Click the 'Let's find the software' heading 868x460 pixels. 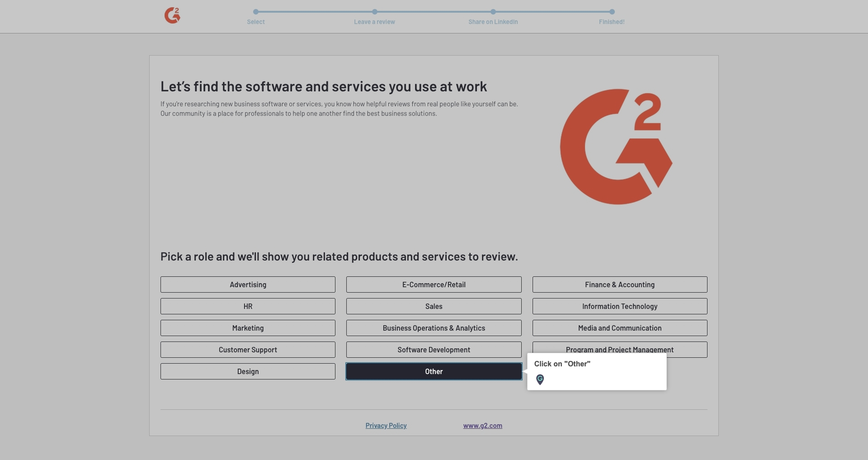(x=324, y=86)
